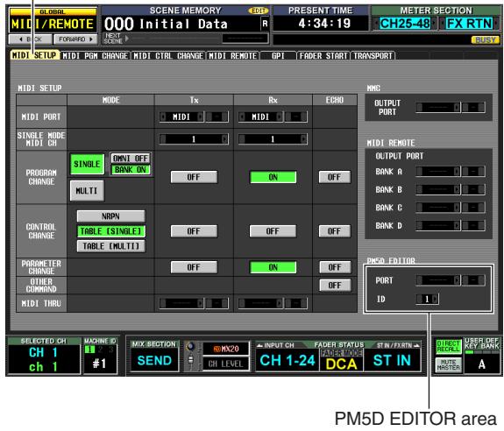Toggle Parameter Change ECHO button
This screenshot has width=504, height=431.
coord(335,267)
